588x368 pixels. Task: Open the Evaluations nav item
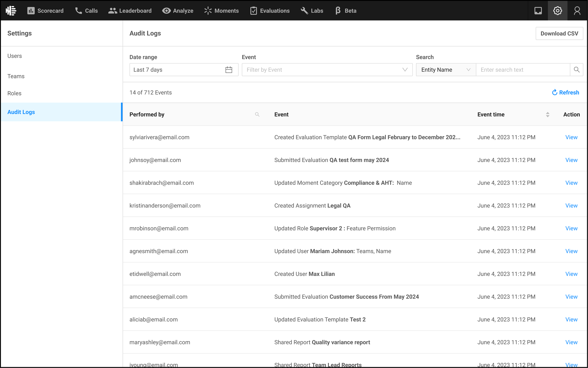click(270, 11)
